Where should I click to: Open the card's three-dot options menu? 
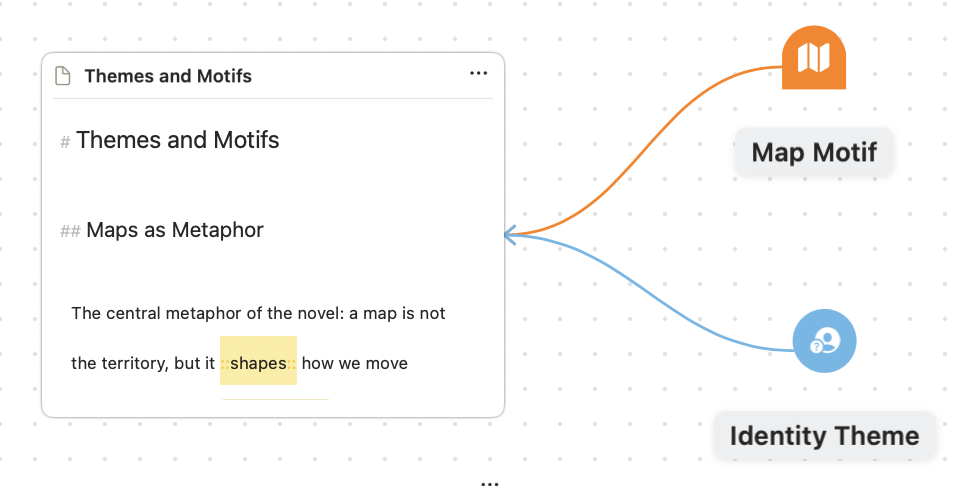click(478, 75)
